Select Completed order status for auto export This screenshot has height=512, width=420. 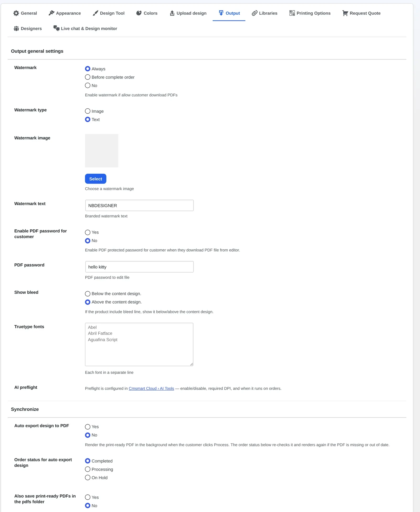point(88,461)
